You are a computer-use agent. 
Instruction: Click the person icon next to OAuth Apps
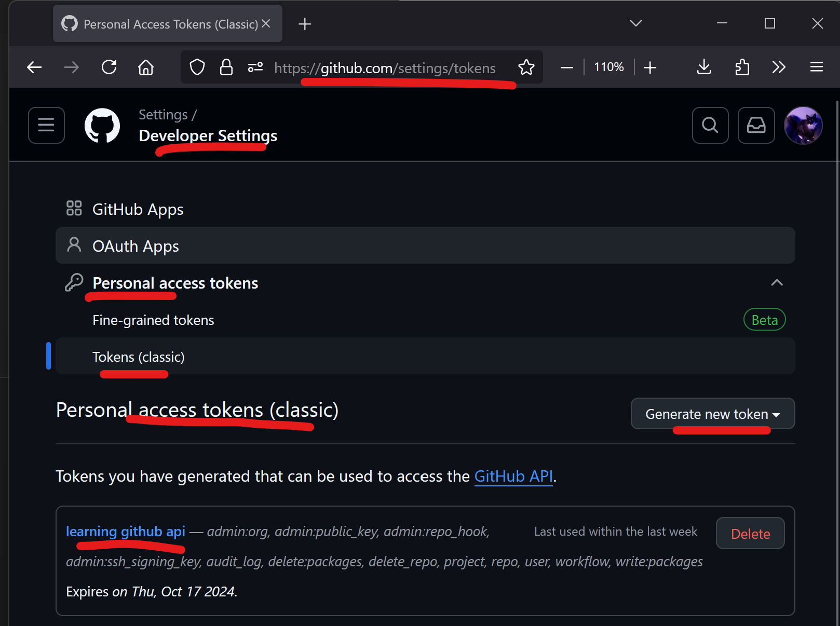[x=74, y=244]
